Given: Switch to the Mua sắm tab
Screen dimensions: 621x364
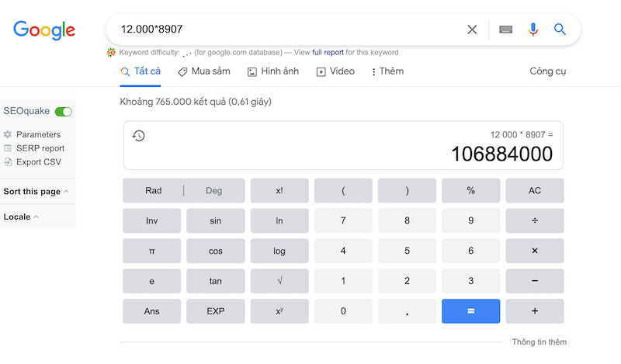Looking at the screenshot, I should click(204, 71).
